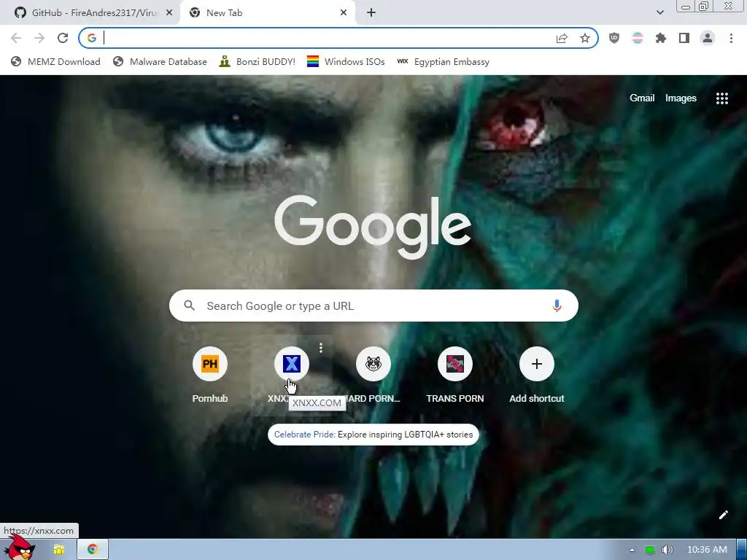Open the Chrome three-dot menu
The height and width of the screenshot is (560, 747).
click(x=731, y=38)
